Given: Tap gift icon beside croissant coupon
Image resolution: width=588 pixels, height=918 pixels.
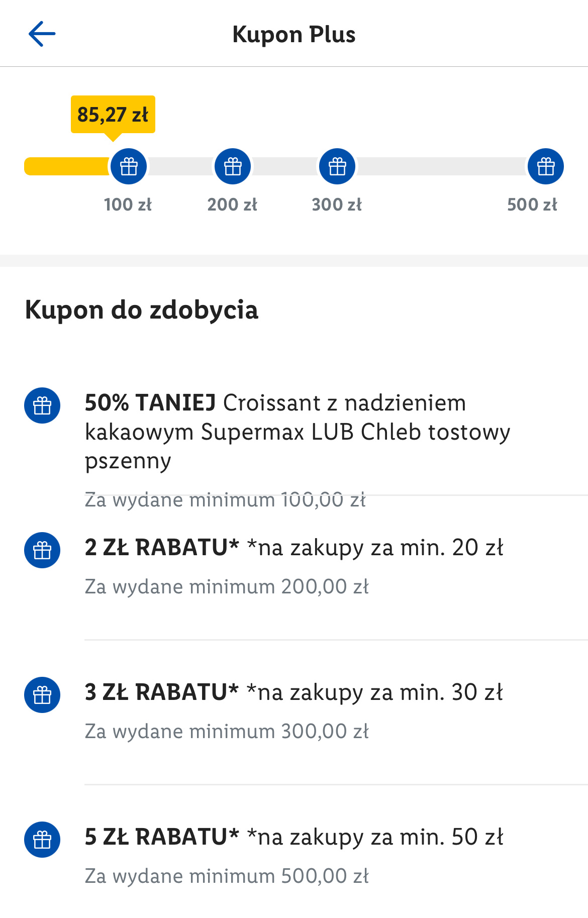Looking at the screenshot, I should [x=42, y=405].
